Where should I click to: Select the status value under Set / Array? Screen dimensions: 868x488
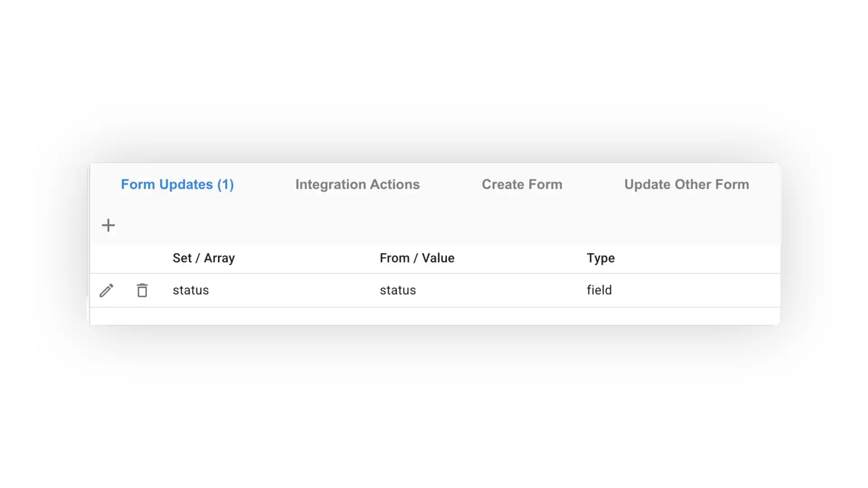click(x=190, y=290)
